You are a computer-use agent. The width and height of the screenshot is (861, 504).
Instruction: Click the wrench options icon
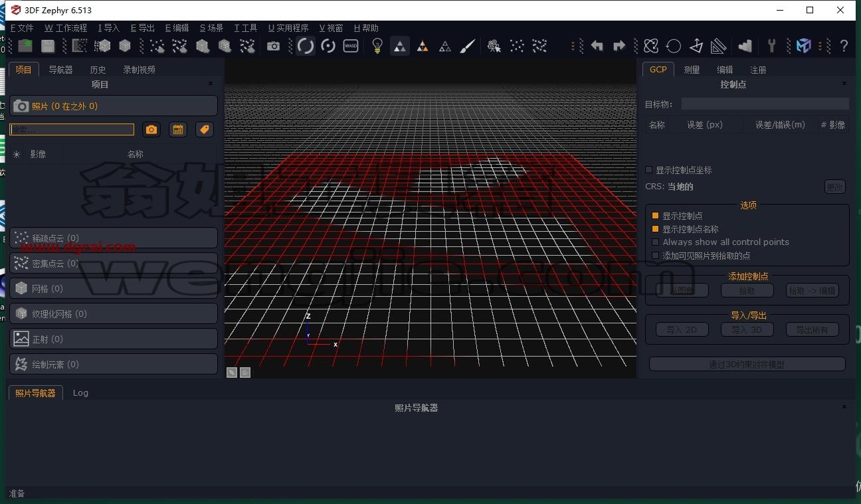(771, 46)
